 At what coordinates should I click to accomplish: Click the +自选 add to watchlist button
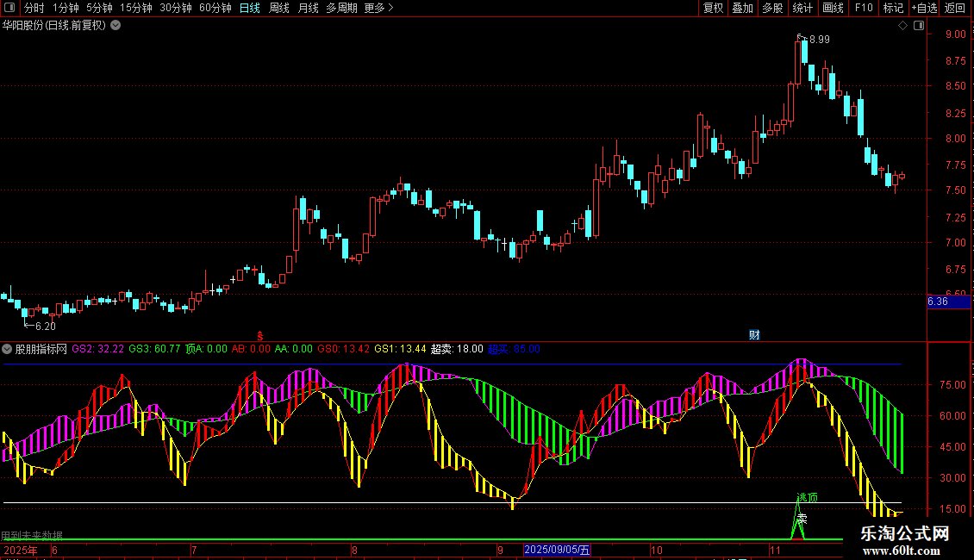(923, 8)
